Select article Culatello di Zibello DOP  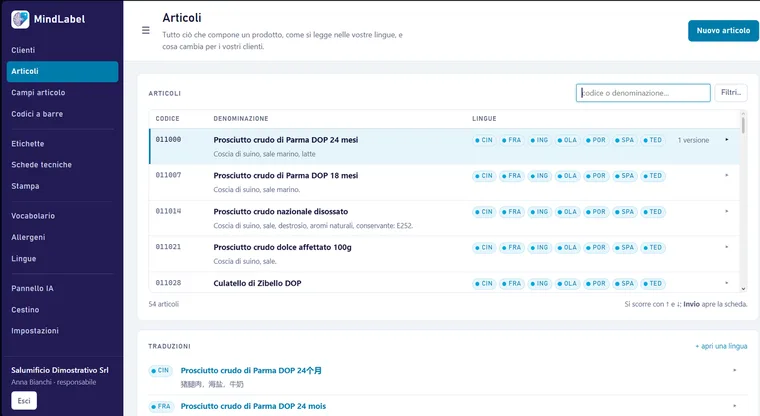(257, 283)
